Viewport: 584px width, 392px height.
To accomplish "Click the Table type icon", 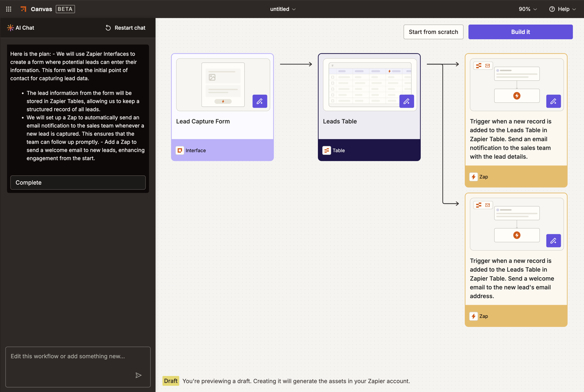I will click(x=326, y=151).
